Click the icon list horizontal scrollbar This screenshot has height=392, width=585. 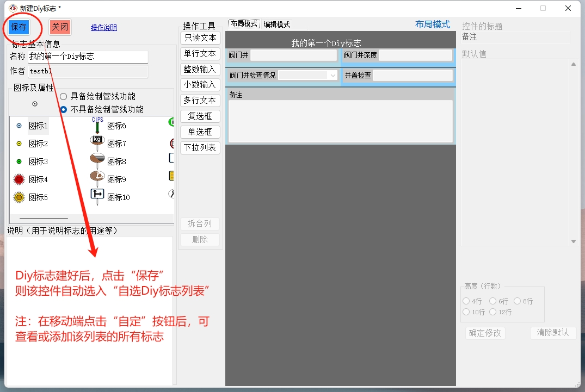44,218
